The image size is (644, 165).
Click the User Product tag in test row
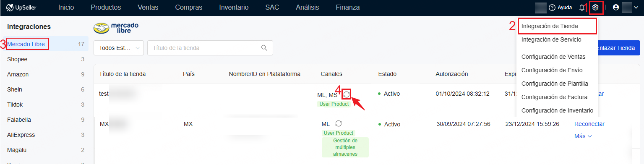click(x=334, y=104)
